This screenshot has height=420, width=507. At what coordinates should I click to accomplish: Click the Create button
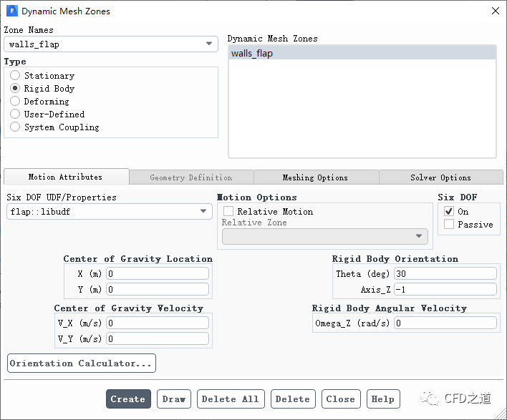coord(128,399)
